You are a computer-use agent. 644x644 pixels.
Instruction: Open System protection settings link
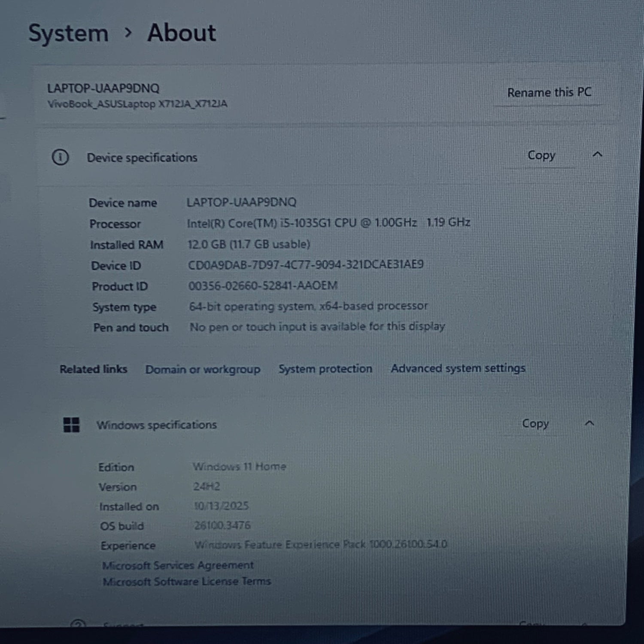coord(325,369)
